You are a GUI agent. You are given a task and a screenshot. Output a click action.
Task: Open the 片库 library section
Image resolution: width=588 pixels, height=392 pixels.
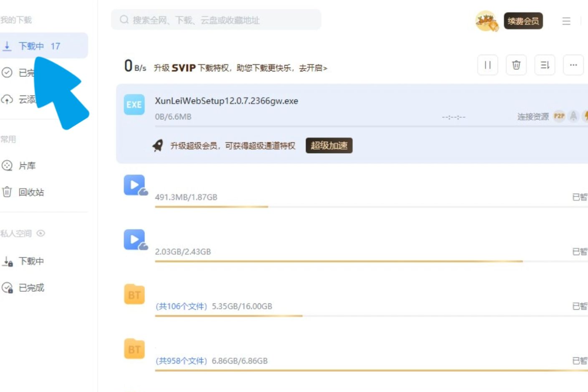(x=27, y=166)
